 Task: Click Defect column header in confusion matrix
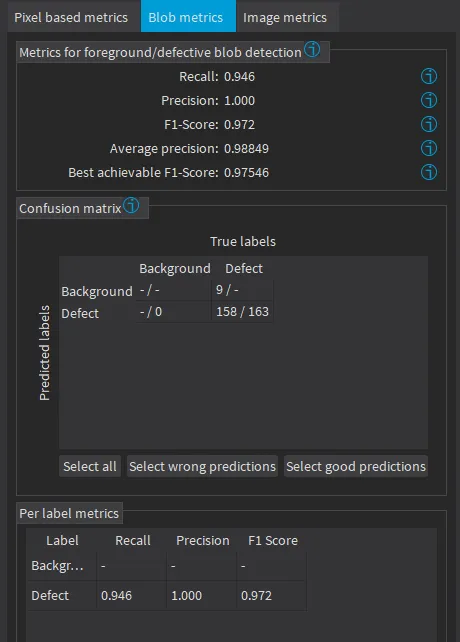pyautogui.click(x=244, y=269)
